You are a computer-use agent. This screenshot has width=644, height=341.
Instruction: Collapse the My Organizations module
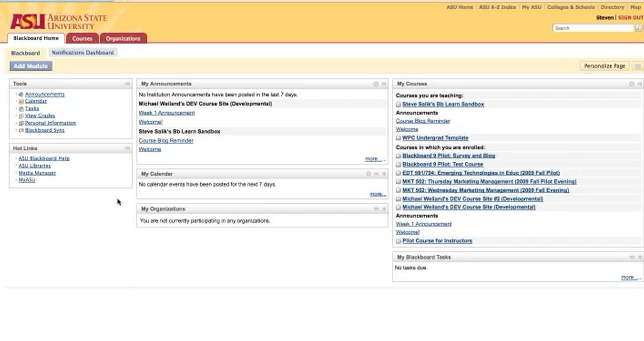(x=376, y=209)
